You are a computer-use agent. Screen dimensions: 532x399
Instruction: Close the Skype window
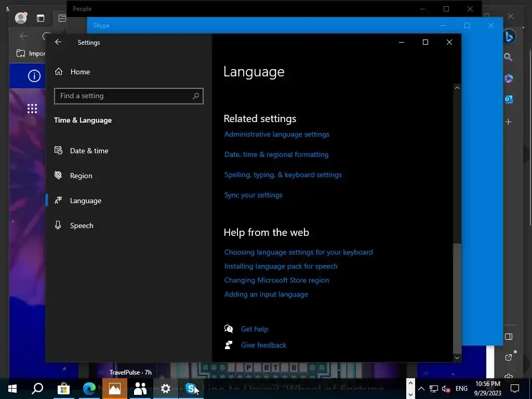(x=491, y=25)
